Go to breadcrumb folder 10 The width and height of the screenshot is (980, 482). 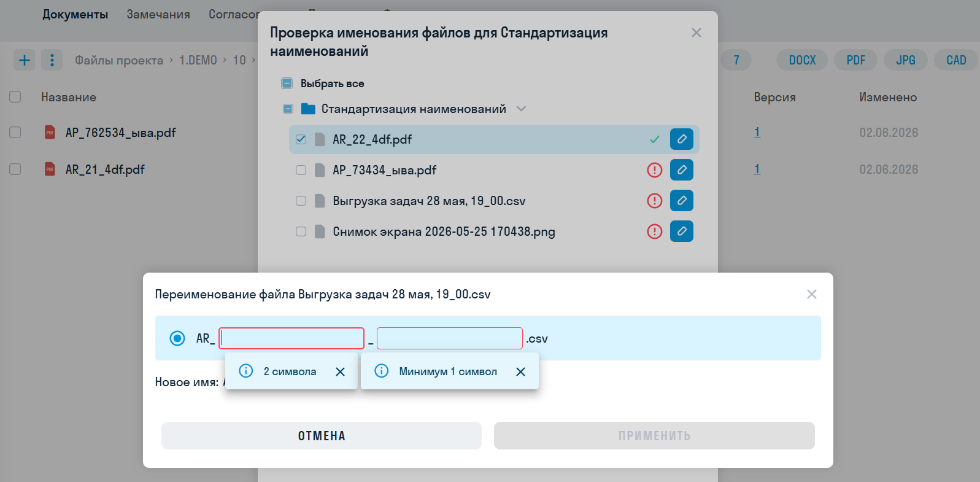tap(239, 60)
